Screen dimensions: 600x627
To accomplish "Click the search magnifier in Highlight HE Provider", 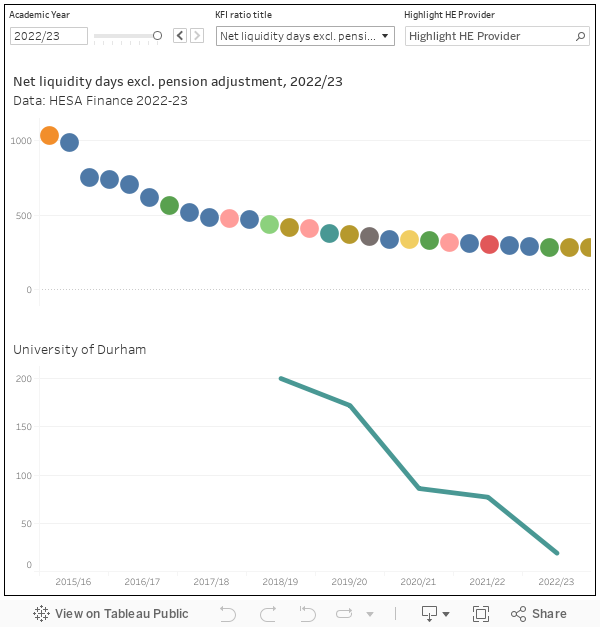I will click(581, 36).
